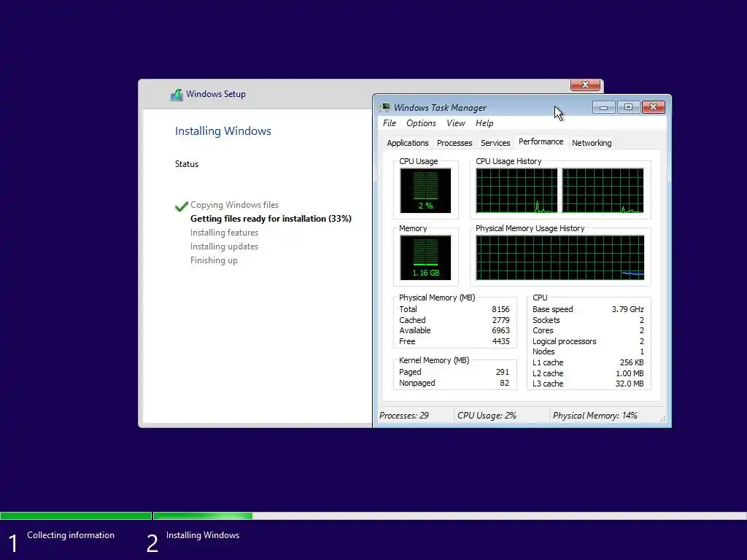The image size is (747, 560).
Task: Open the File menu in Task Manager
Action: click(x=390, y=123)
